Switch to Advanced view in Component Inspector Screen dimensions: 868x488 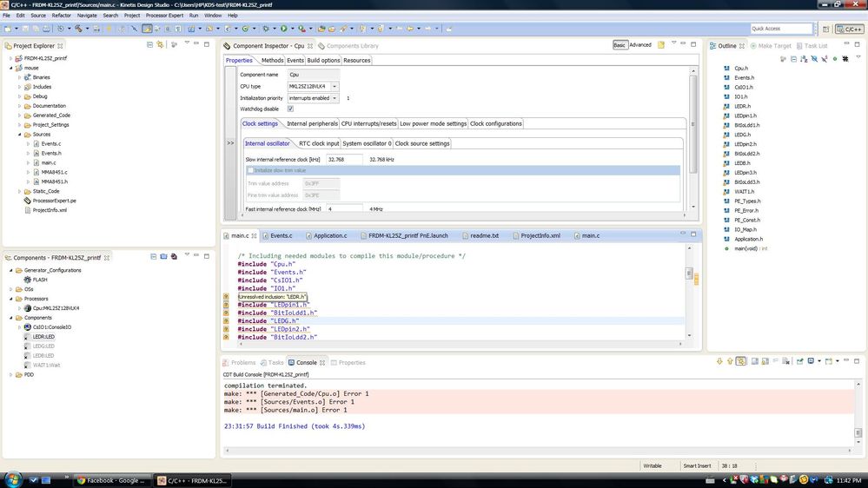640,45
